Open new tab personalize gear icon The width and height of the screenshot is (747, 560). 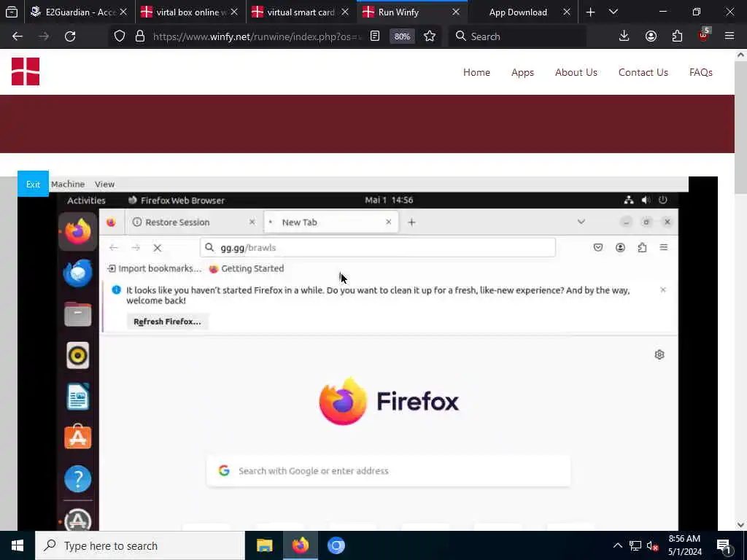coord(659,355)
